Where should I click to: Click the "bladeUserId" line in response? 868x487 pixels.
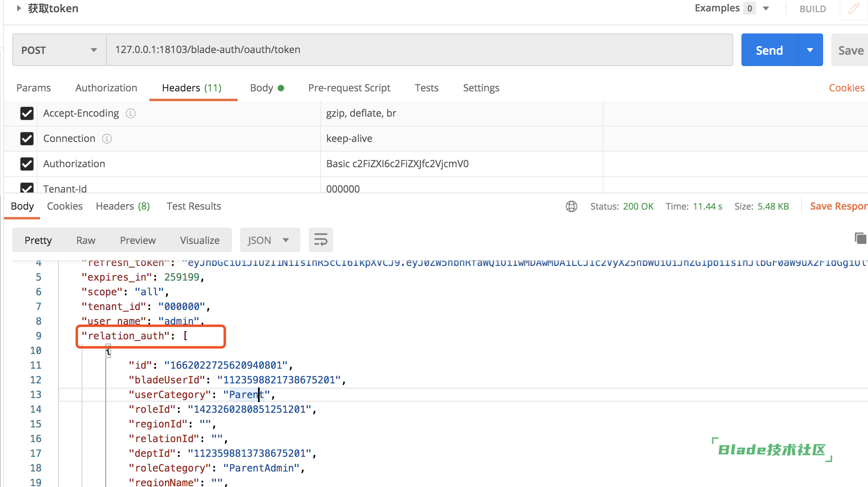click(x=237, y=380)
